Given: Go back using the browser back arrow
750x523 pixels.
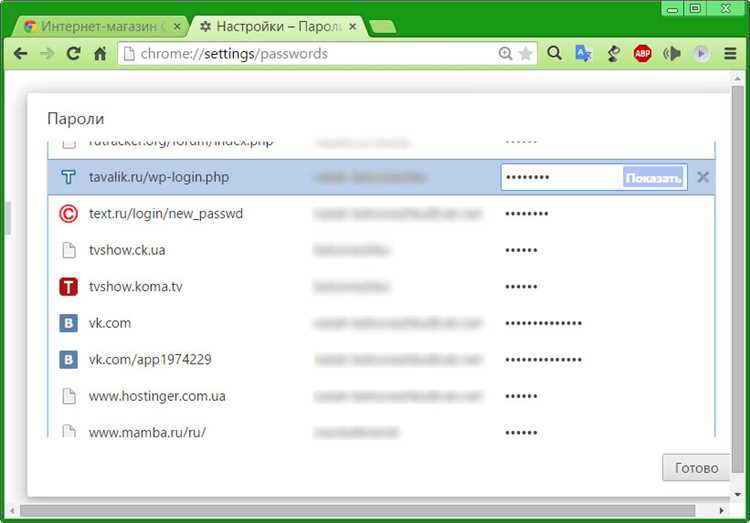Looking at the screenshot, I should 21,54.
